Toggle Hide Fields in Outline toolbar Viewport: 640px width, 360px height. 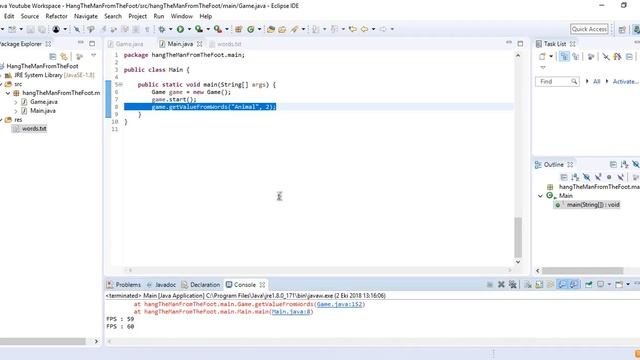(x=587, y=177)
